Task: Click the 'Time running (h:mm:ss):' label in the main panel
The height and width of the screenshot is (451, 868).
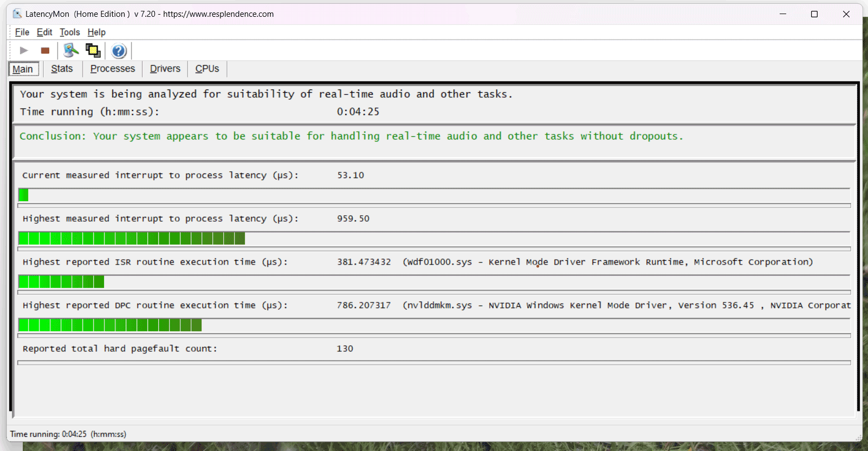Action: [90, 112]
